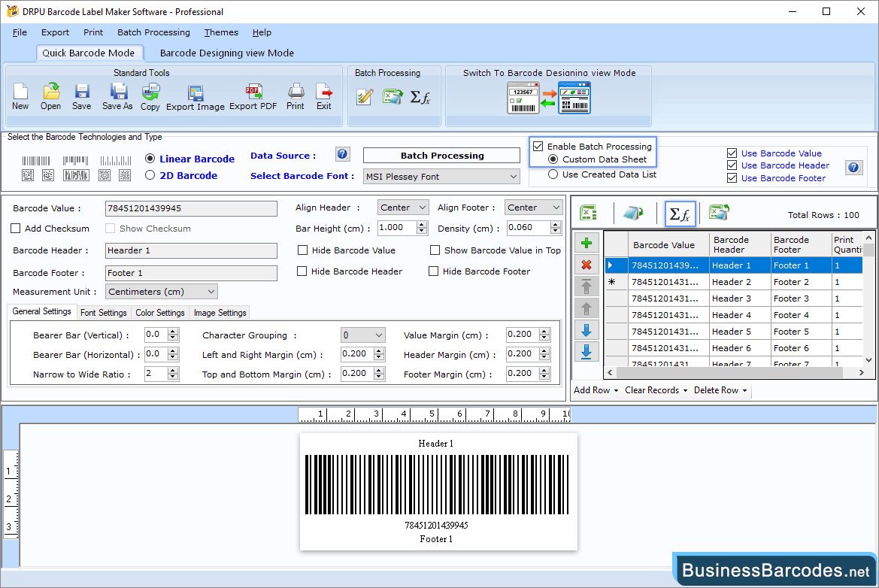The image size is (879, 588).
Task: Open Data Source help question icon
Action: tap(343, 154)
